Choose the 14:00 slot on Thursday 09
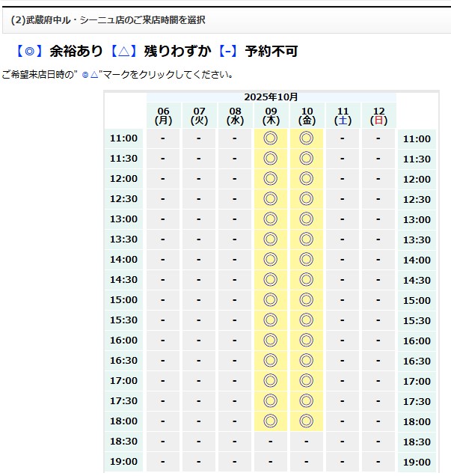 tap(271, 260)
